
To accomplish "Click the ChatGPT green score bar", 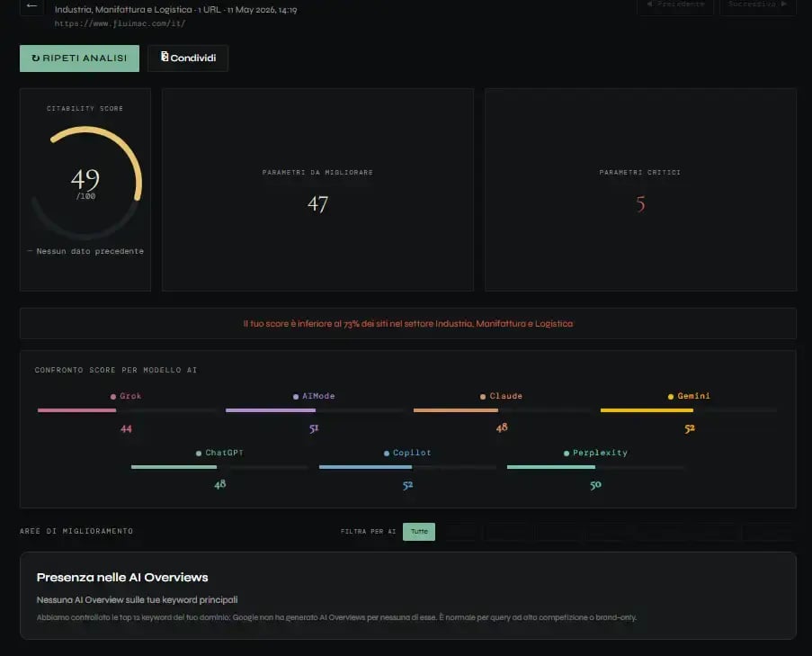I will point(174,467).
